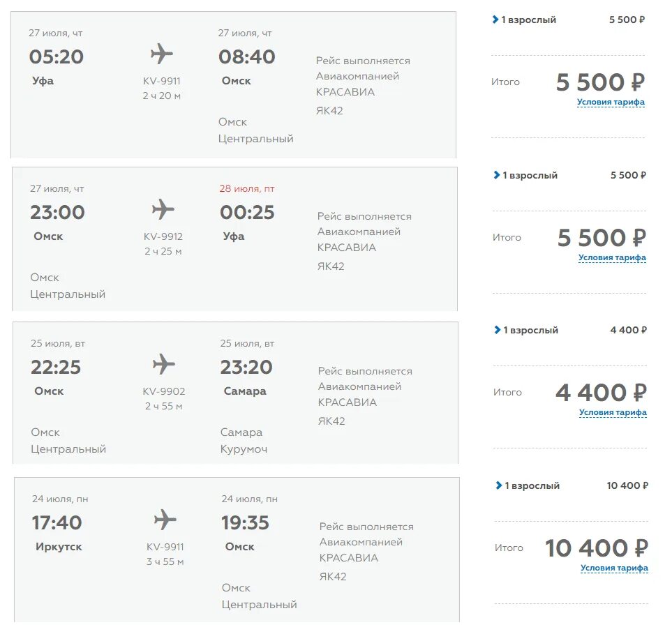This screenshot has width=672, height=634.
Task: Click flight number KV-9902
Action: point(164,391)
